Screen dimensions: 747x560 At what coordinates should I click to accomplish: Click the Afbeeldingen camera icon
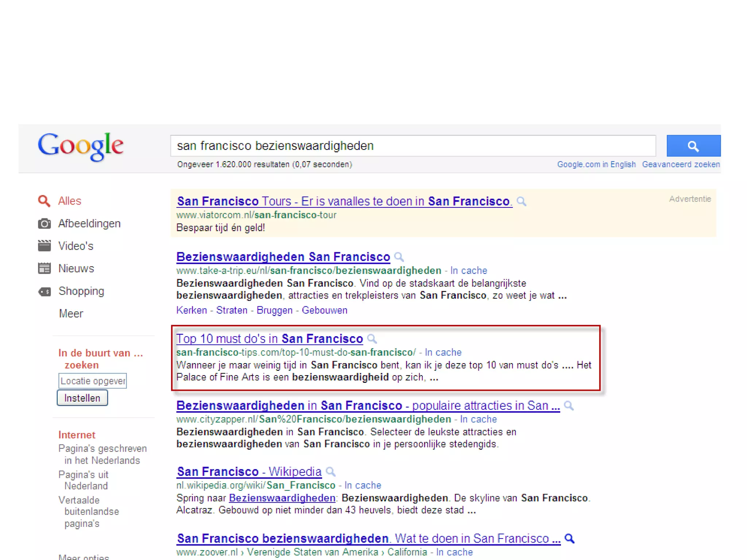[44, 223]
